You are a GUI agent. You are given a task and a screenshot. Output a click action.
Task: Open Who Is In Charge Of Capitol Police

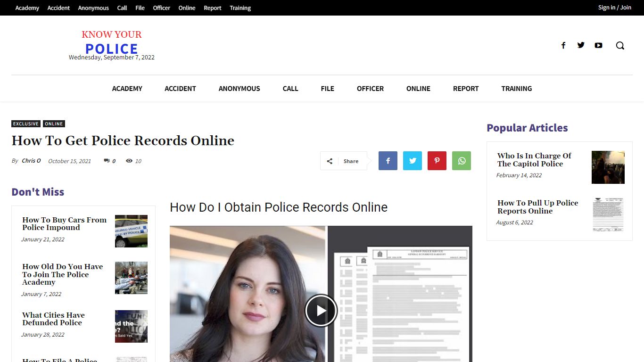pyautogui.click(x=534, y=160)
